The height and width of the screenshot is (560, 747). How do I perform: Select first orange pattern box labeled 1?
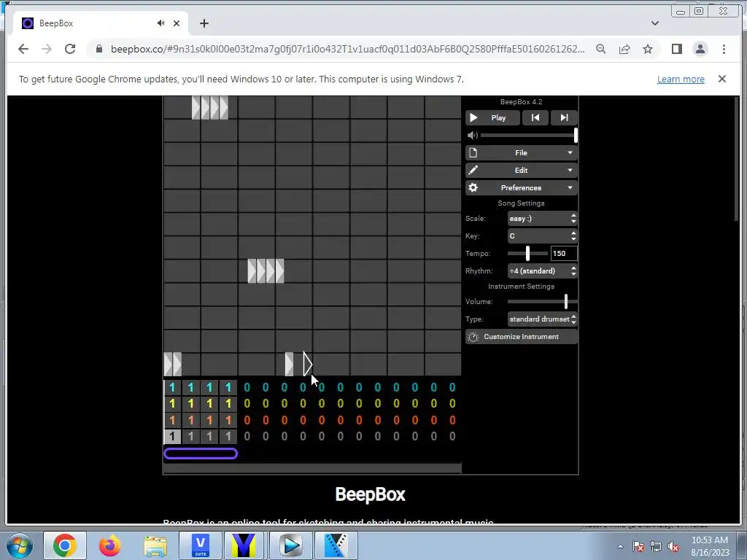point(172,420)
